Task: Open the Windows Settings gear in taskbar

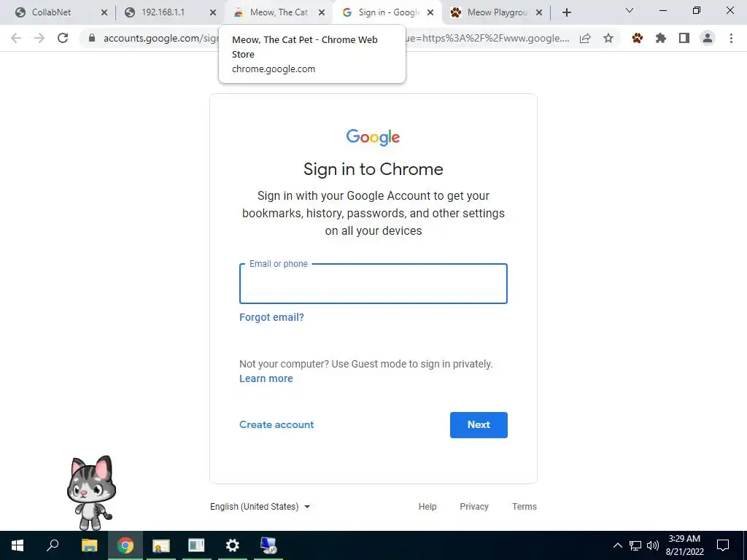Action: click(x=233, y=545)
